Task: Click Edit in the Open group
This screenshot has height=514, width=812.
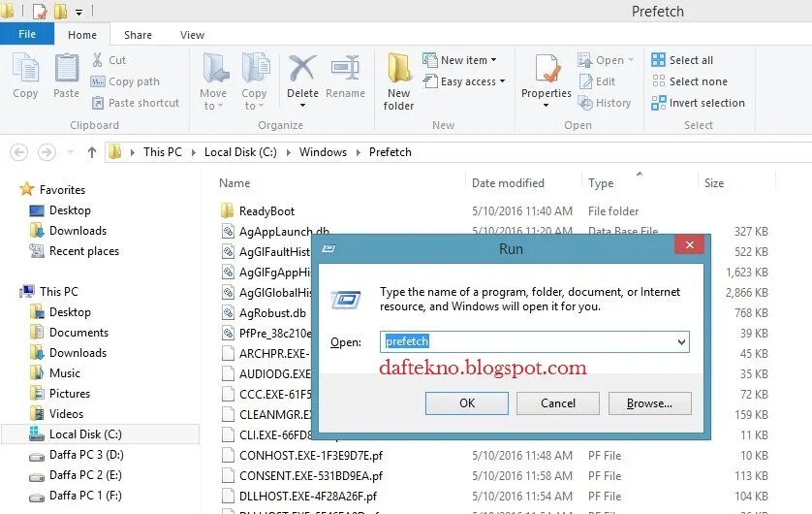Action: 597,81
